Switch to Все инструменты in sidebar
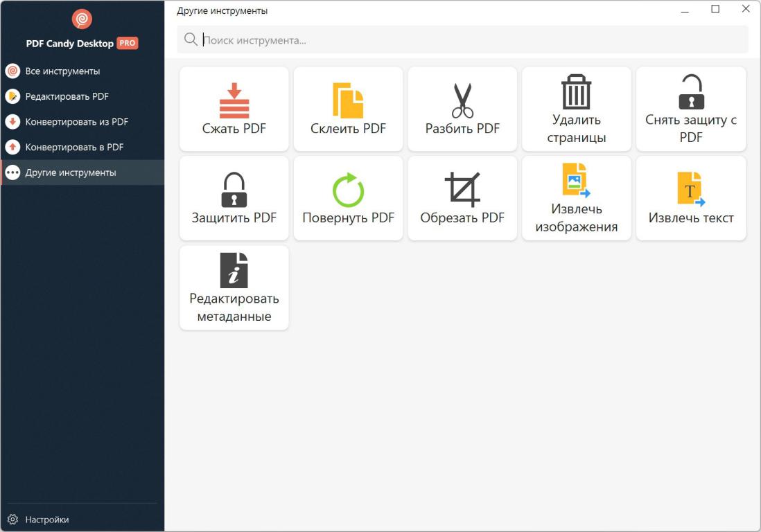This screenshot has width=761, height=532. pyautogui.click(x=62, y=71)
